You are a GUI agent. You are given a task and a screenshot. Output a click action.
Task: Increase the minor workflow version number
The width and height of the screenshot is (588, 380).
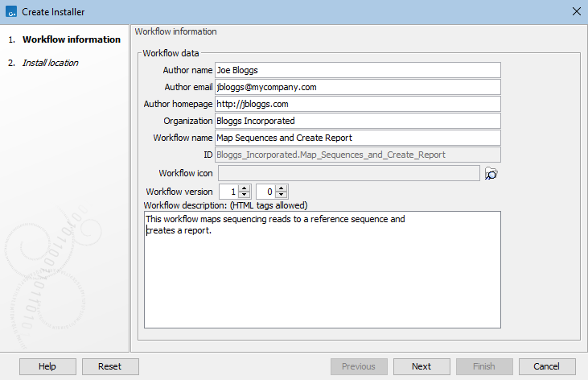(281, 188)
